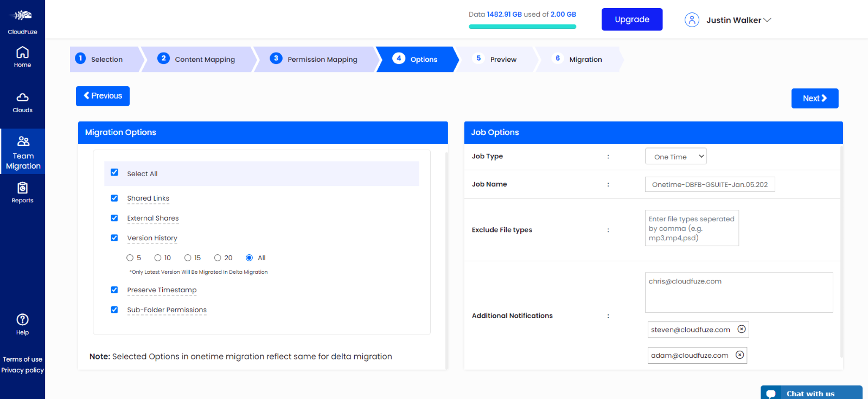The height and width of the screenshot is (399, 868).
Task: Uncheck the Preserve Timestamp option
Action: pyautogui.click(x=114, y=289)
